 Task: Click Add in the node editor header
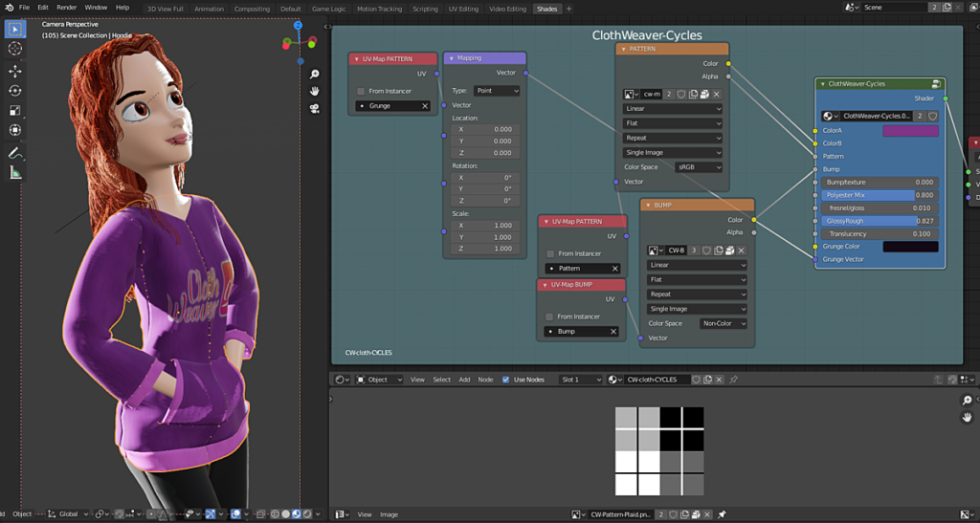tap(464, 380)
